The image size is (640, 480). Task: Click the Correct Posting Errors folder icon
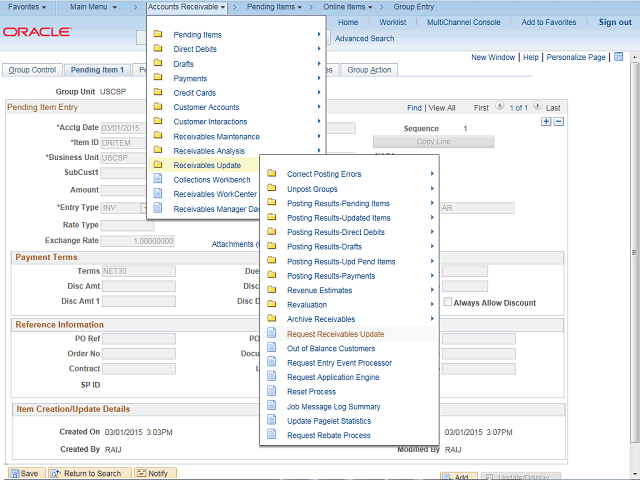pos(272,173)
